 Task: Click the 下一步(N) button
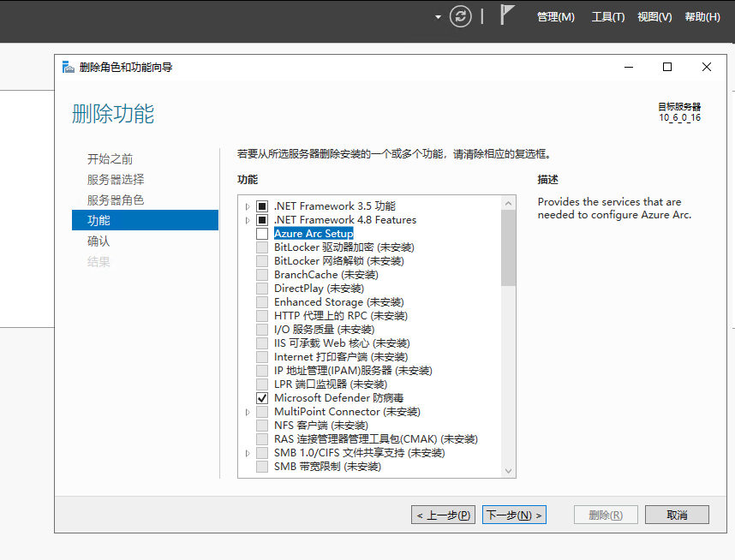coord(514,515)
